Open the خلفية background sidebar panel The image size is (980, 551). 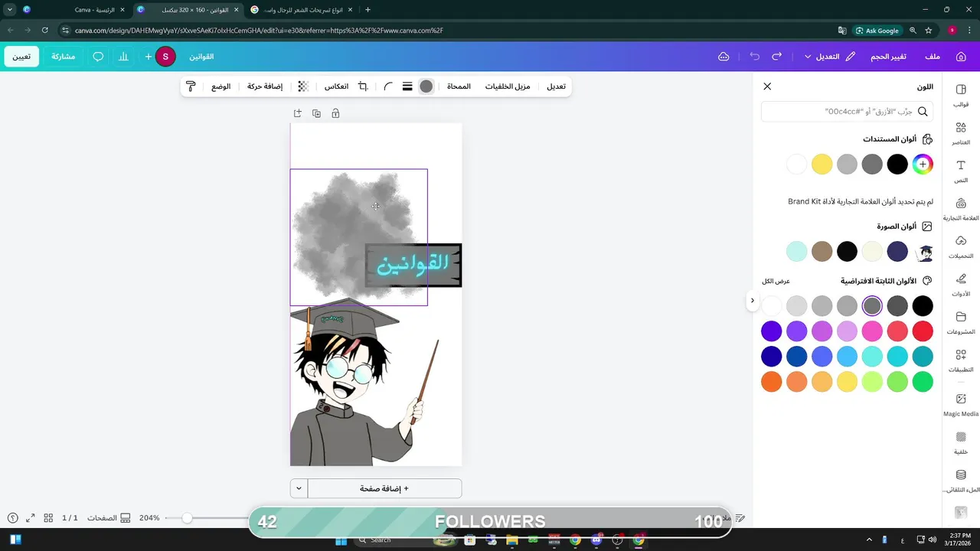(x=961, y=442)
